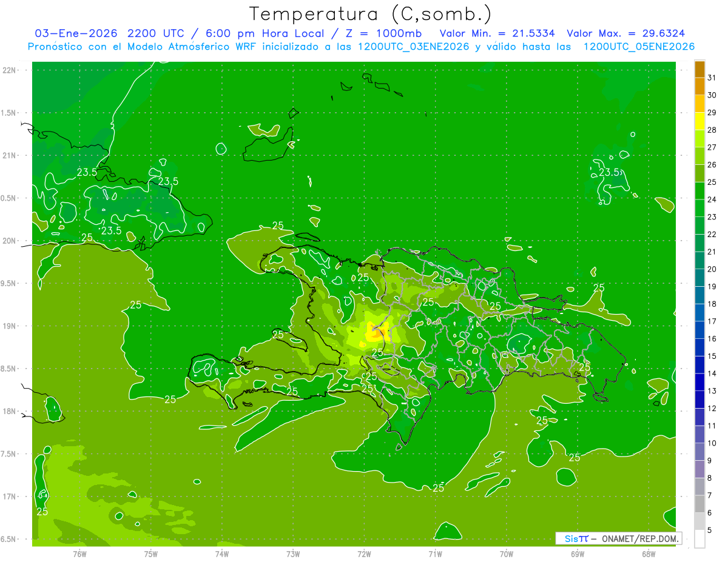Click the '9' label on the color scale
The height and width of the screenshot is (562, 728).
pos(709,461)
